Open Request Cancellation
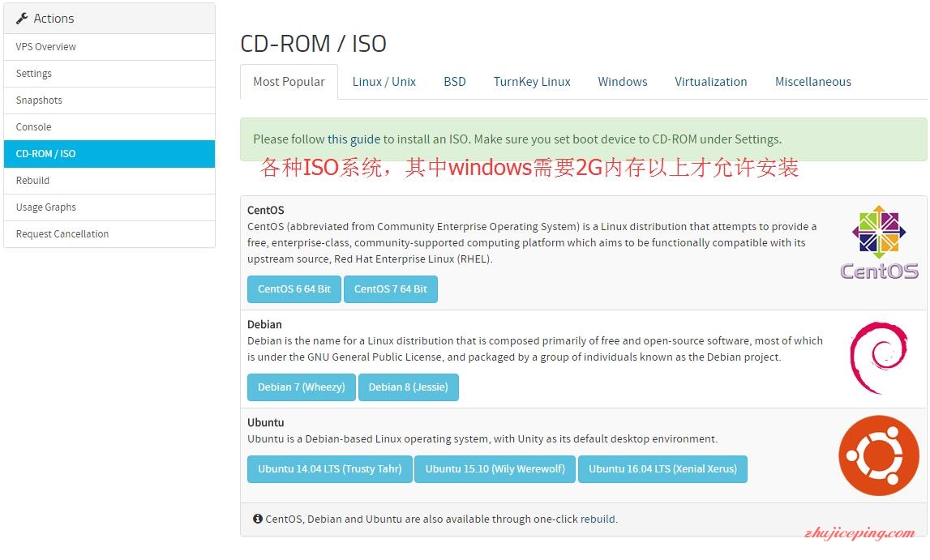The width and height of the screenshot is (930, 560). [109, 234]
